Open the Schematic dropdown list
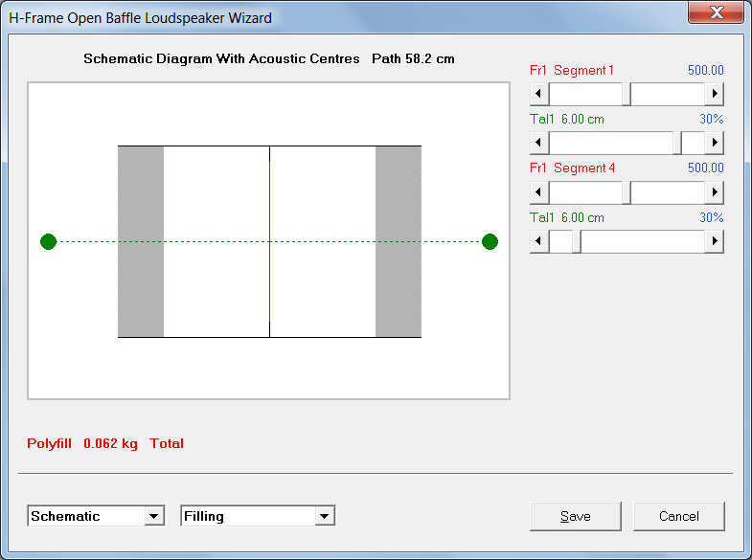Image resolution: width=752 pixels, height=560 pixels. coord(154,516)
